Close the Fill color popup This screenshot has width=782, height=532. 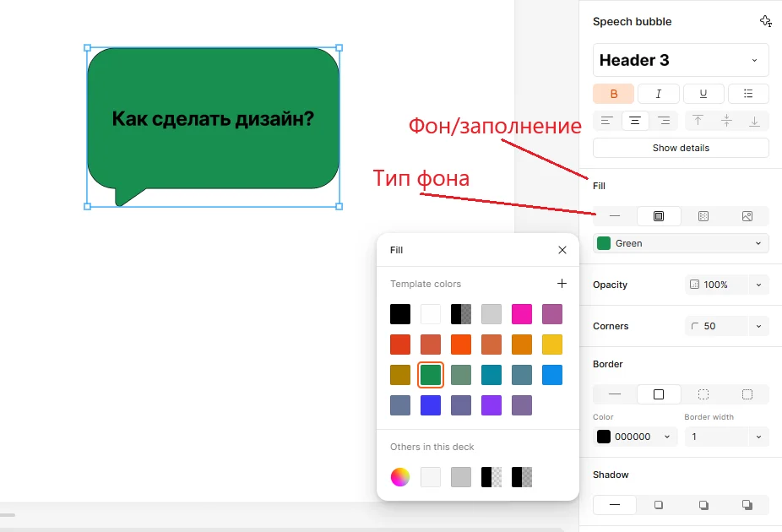click(562, 250)
